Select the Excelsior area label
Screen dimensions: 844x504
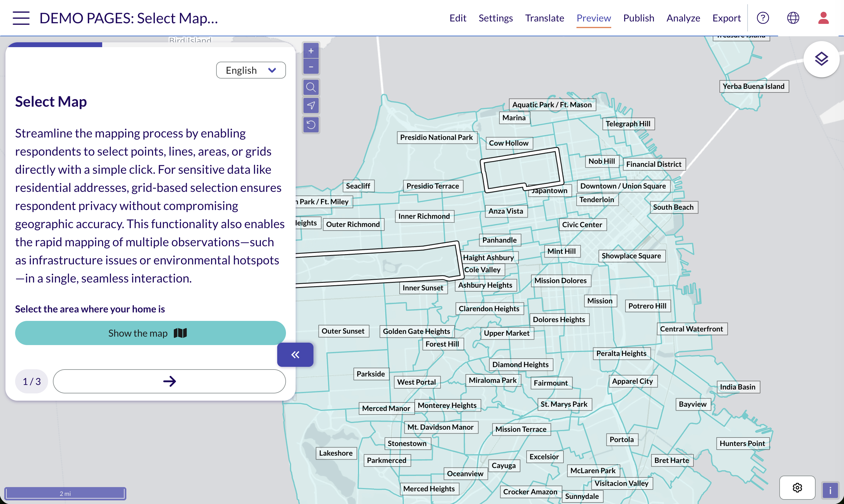pyautogui.click(x=544, y=457)
